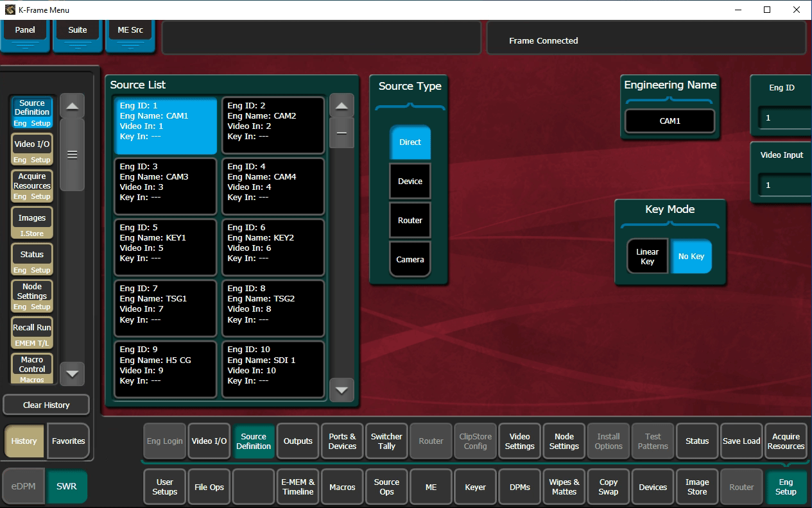This screenshot has width=812, height=508.
Task: Select source Eng ID 10 SDI 1
Action: 273,370
